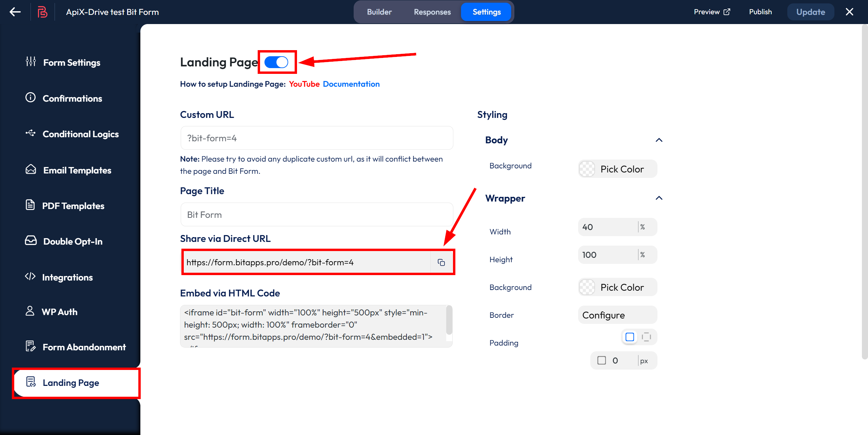
Task: Click the YouTube documentation link
Action: click(303, 84)
